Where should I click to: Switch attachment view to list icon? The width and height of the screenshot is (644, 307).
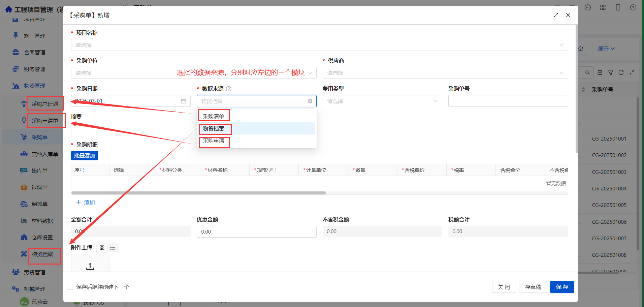click(x=112, y=248)
